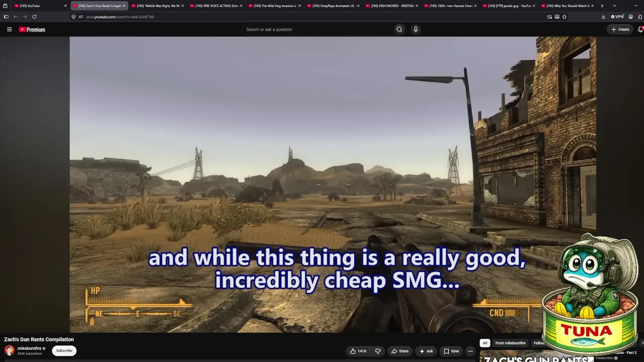The height and width of the screenshot is (362, 644).
Task: Start voice search with the microphone
Action: [x=416, y=30]
